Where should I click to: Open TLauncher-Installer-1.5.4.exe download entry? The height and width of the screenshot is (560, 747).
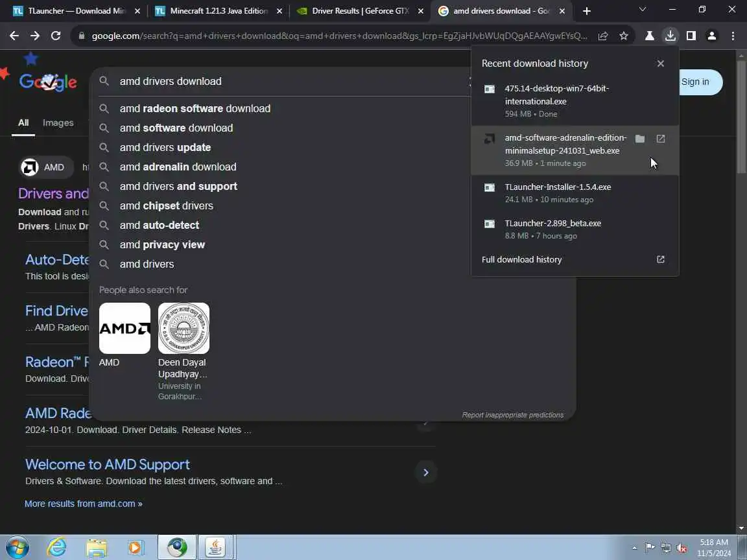(x=575, y=193)
